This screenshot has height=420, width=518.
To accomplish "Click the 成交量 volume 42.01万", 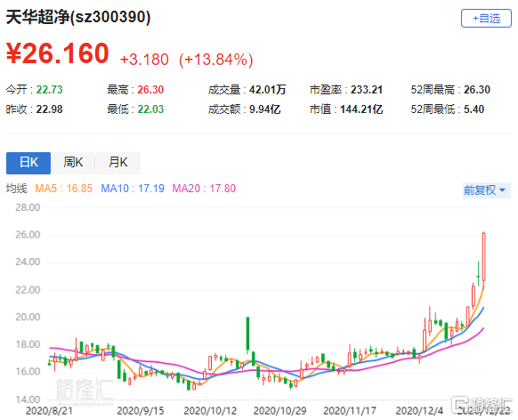I will tap(267, 90).
